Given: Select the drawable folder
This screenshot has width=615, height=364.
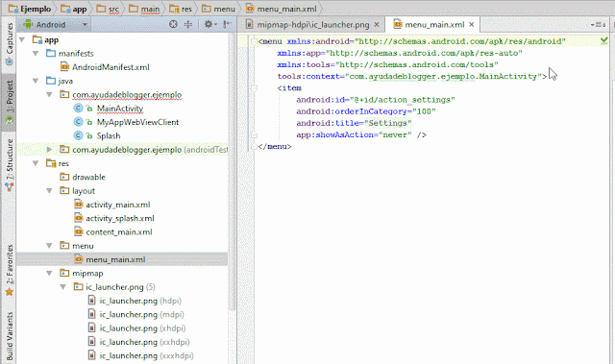Looking at the screenshot, I should click(84, 177).
